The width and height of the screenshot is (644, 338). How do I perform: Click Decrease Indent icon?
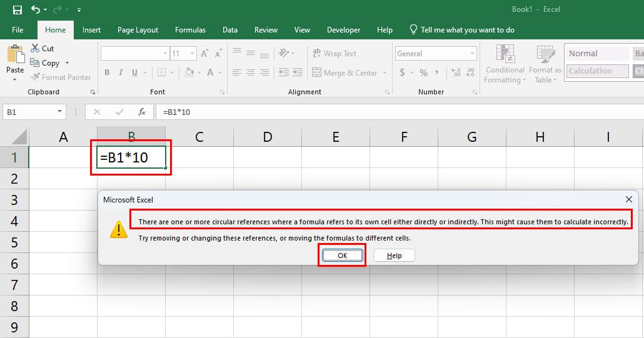pos(284,72)
